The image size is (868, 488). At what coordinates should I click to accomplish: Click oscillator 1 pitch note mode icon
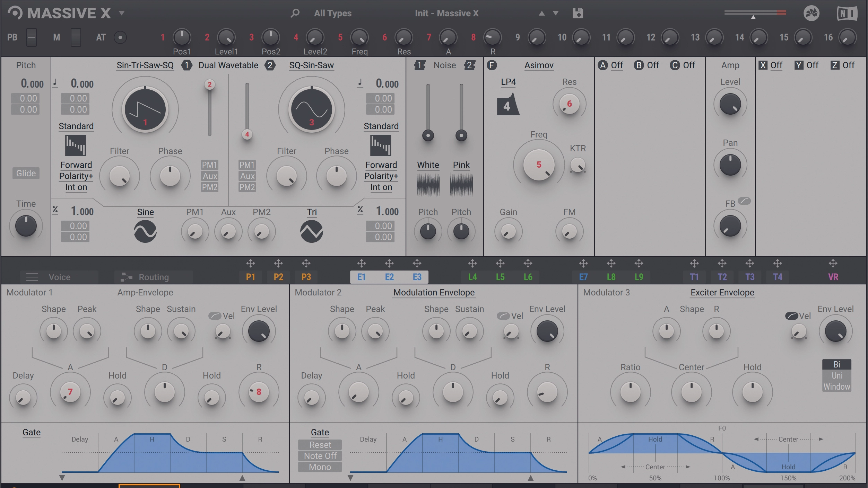point(55,83)
